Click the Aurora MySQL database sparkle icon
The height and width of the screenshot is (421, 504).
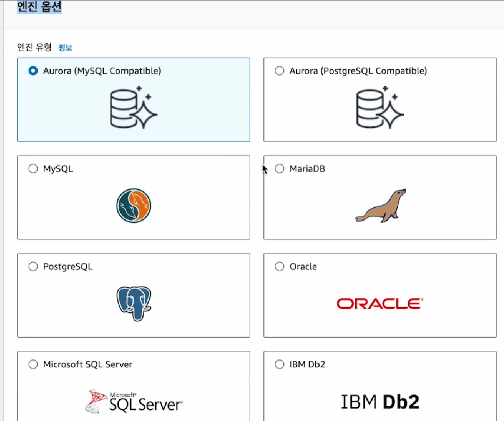coord(134,108)
